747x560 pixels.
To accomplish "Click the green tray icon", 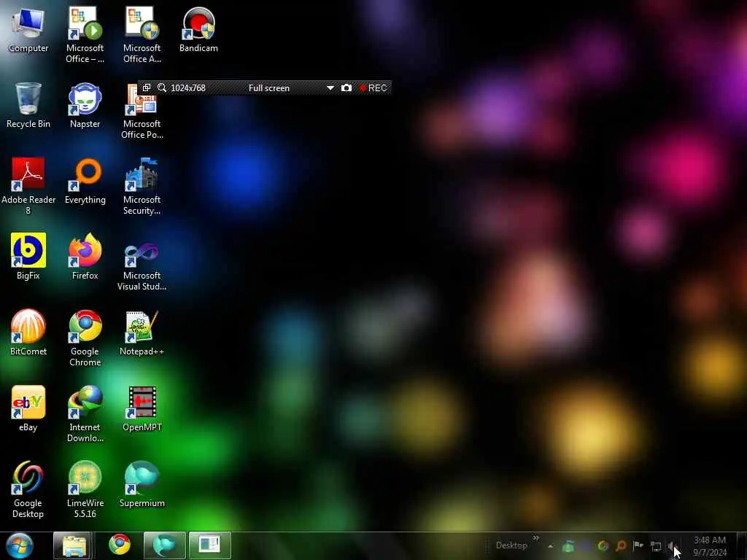I will (568, 546).
